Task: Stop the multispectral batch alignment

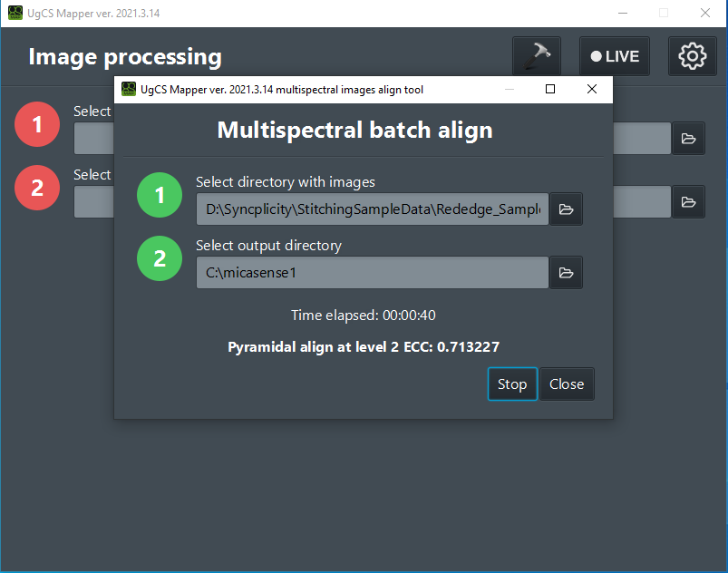Action: coord(512,384)
